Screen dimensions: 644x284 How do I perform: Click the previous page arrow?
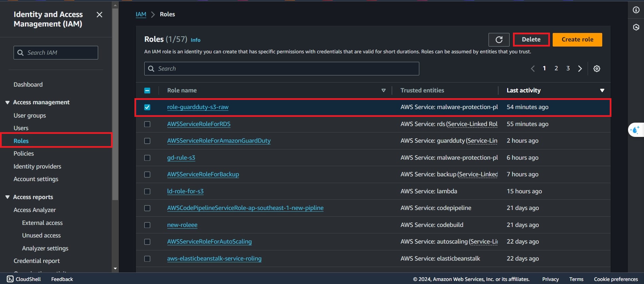pyautogui.click(x=533, y=69)
